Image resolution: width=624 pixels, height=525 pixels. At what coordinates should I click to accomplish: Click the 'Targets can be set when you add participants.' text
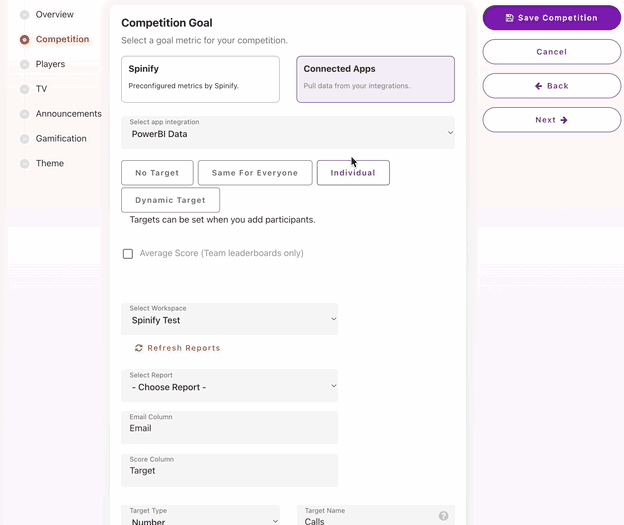pyautogui.click(x=222, y=220)
